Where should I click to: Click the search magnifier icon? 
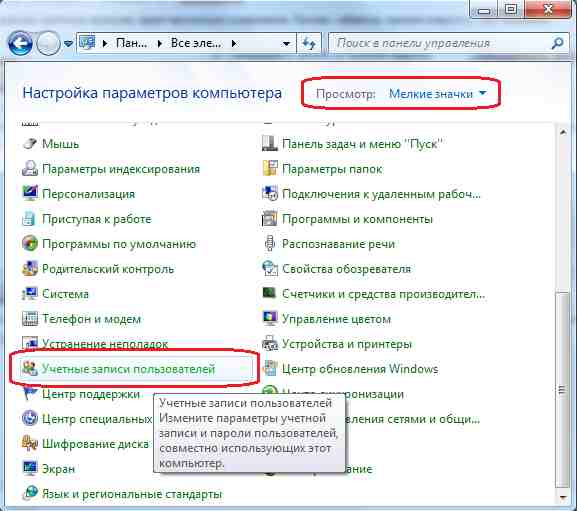(557, 43)
